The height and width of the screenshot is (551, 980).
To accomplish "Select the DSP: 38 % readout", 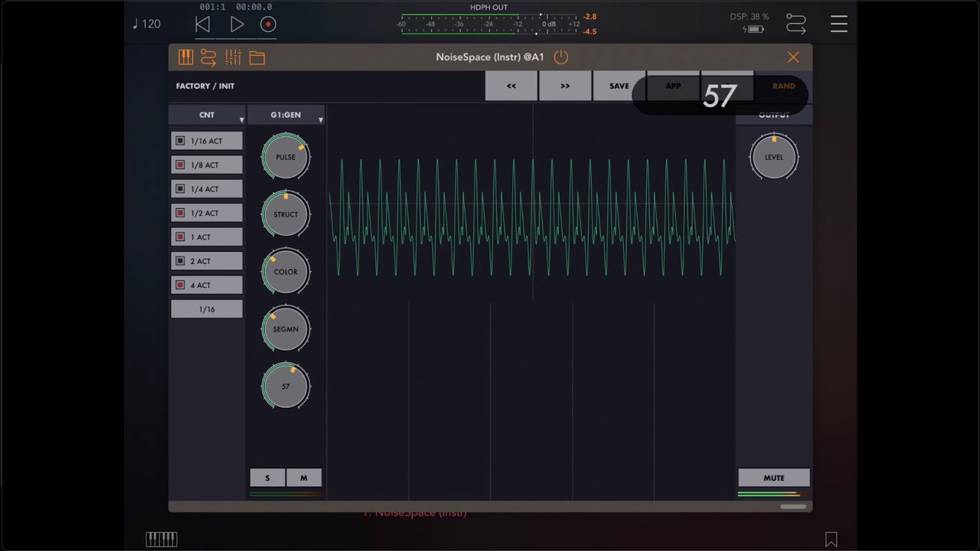I will pos(750,17).
